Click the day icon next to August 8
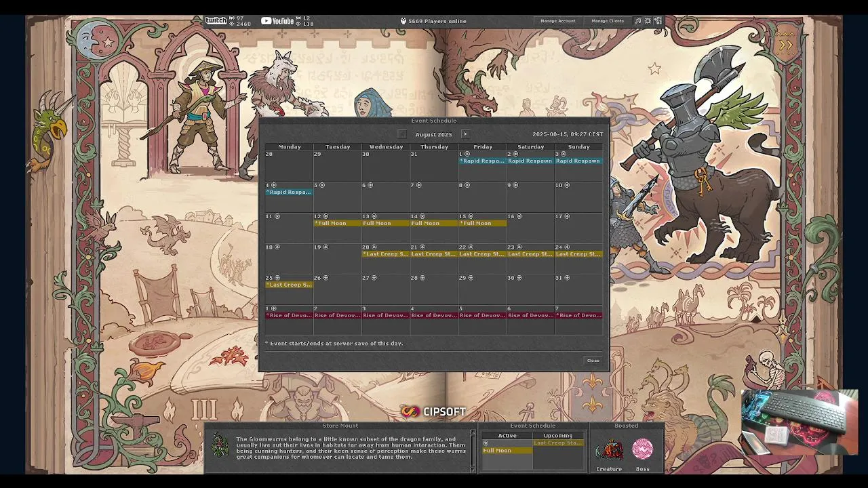The height and width of the screenshot is (488, 868). tap(467, 185)
